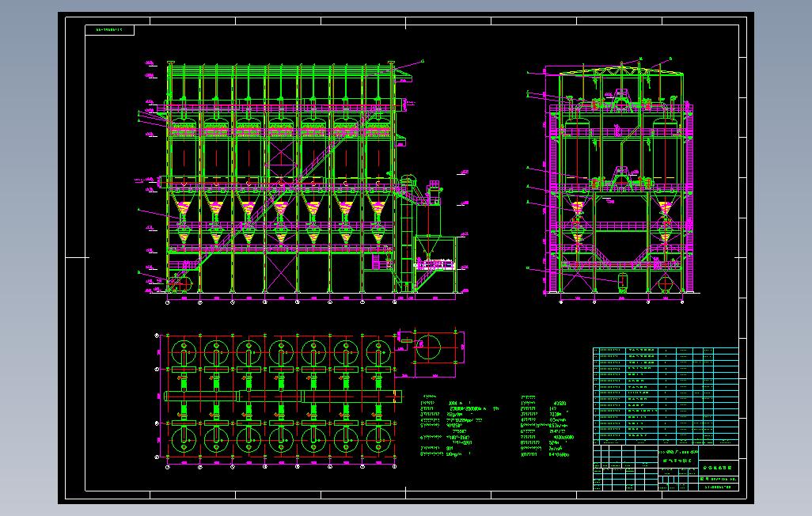The width and height of the screenshot is (812, 516).
Task: Click the magenta X cross-bracing in the front elevation
Action: [281, 272]
